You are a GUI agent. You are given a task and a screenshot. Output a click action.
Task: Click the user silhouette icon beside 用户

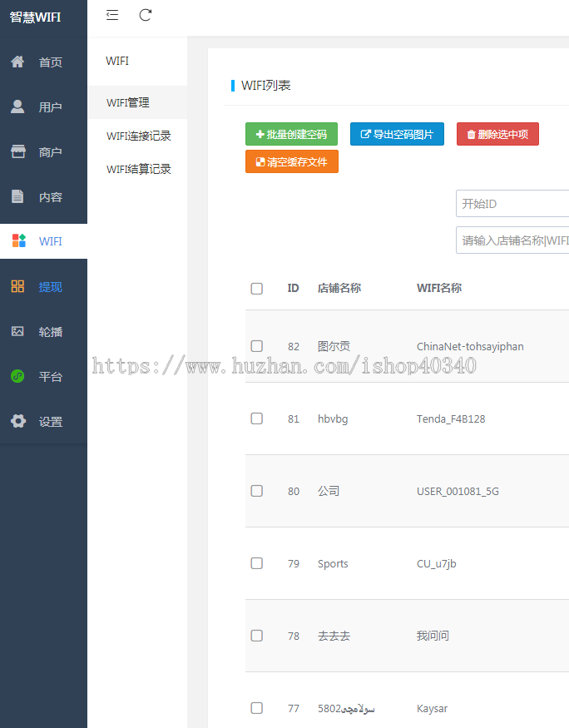[17, 106]
